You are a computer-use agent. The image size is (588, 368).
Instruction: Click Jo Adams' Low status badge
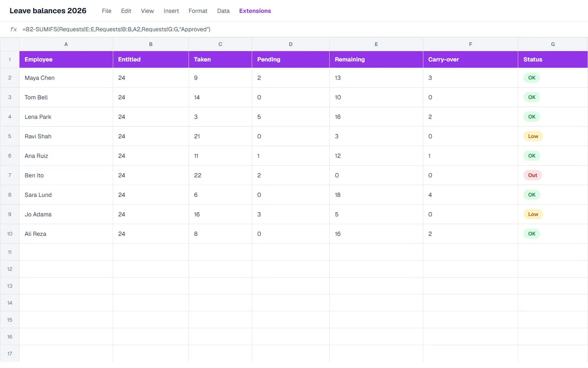[x=533, y=214]
